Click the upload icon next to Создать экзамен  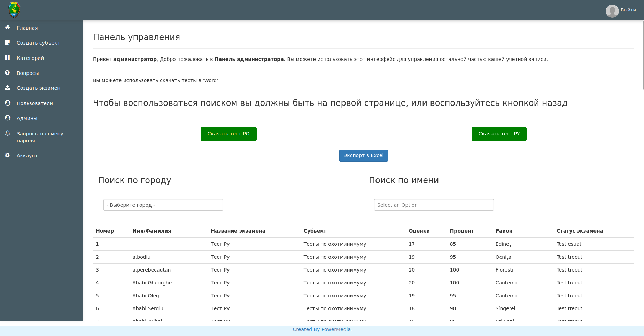(8, 88)
